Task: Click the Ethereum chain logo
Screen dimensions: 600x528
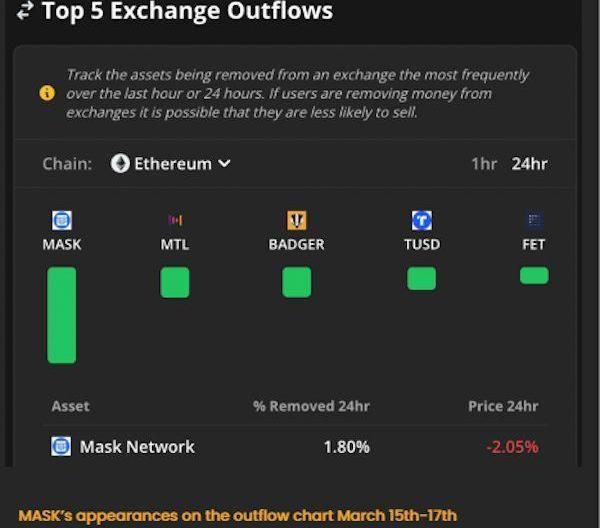Action: pos(120,163)
